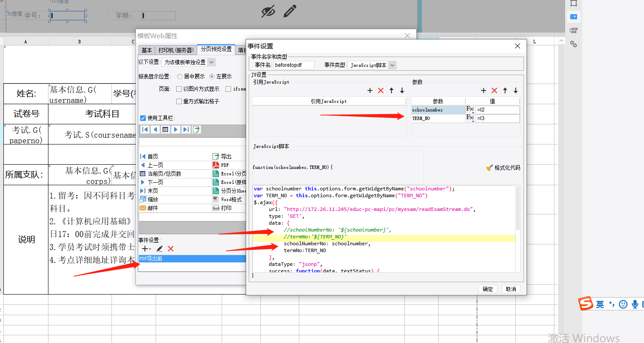644x343 pixels.
Task: Uncheck 使用工具栏 checkbox
Action: tap(143, 118)
